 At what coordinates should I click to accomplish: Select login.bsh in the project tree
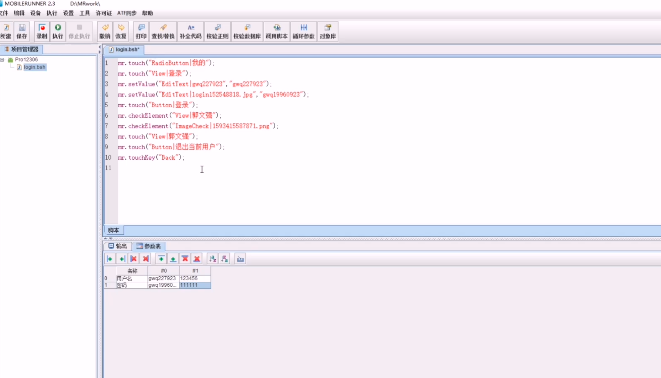(x=35, y=67)
